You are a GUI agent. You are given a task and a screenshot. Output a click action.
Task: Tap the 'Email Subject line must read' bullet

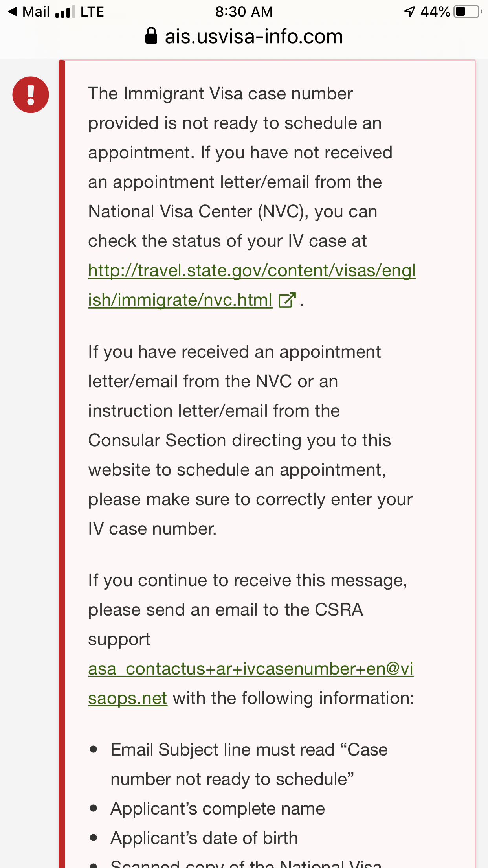(x=249, y=764)
